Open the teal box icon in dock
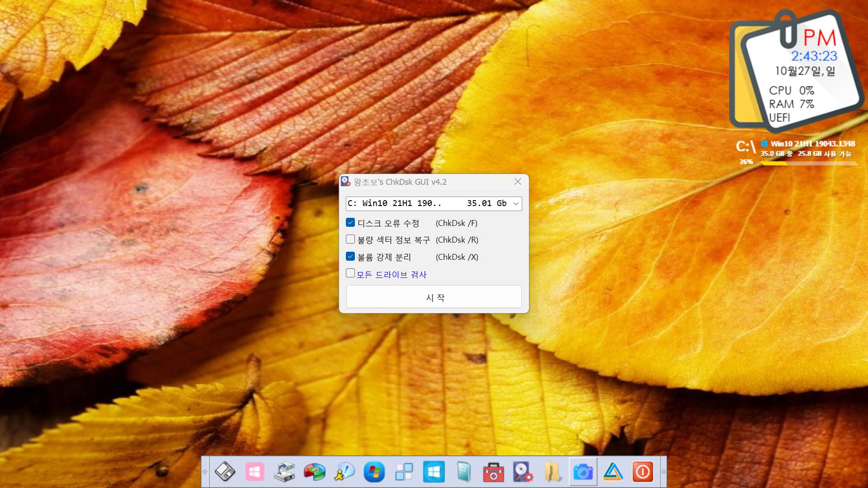 (463, 472)
